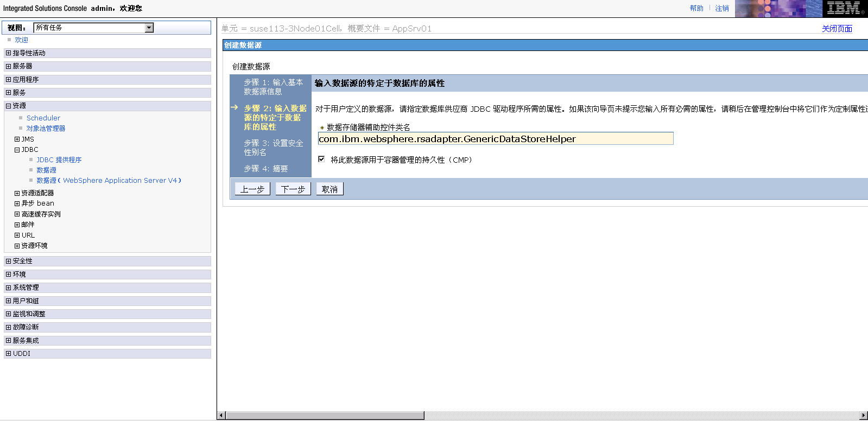Click the 创建数据源 title bar

point(545,46)
